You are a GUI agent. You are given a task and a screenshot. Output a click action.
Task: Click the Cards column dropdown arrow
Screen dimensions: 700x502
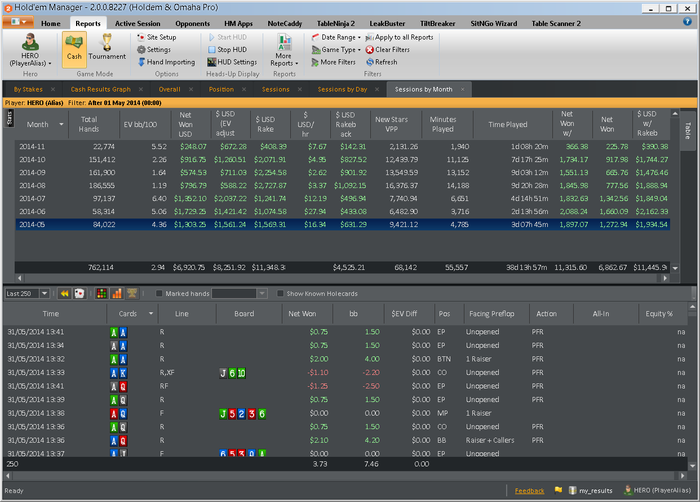(x=151, y=314)
